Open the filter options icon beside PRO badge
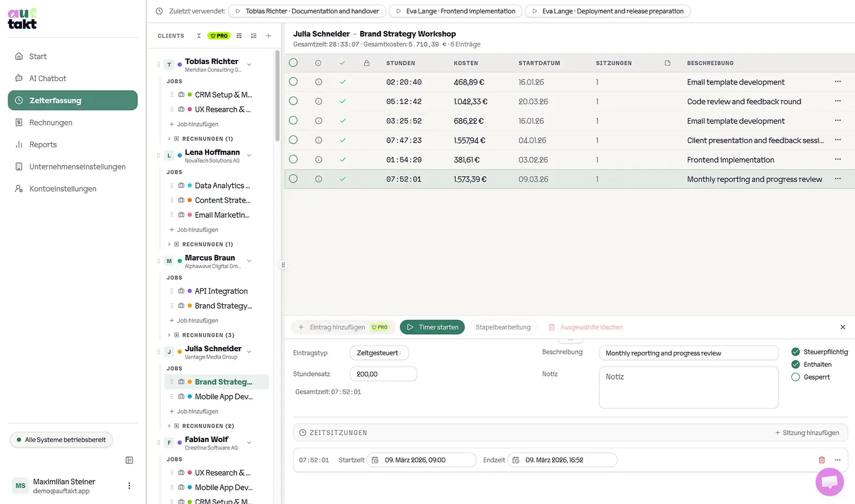This screenshot has height=504, width=855. pyautogui.click(x=239, y=36)
